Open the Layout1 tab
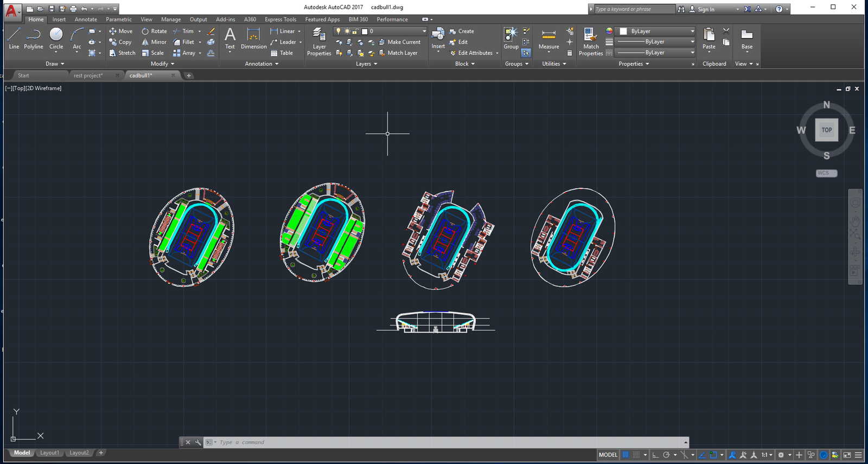This screenshot has width=868, height=464. [49, 453]
